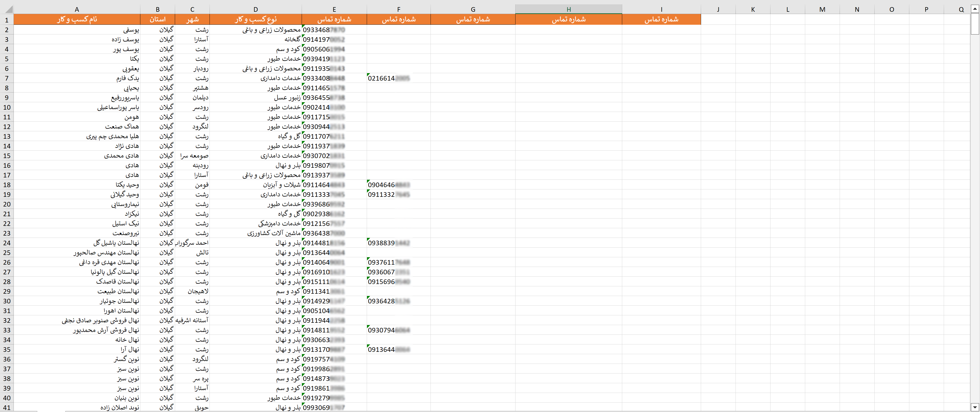Select row 24 by its row number
Screen dimensions: 980x412
click(7, 243)
